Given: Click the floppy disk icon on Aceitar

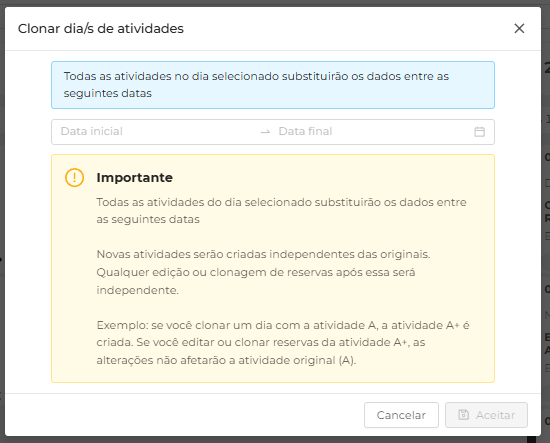Looking at the screenshot, I should point(463,415).
